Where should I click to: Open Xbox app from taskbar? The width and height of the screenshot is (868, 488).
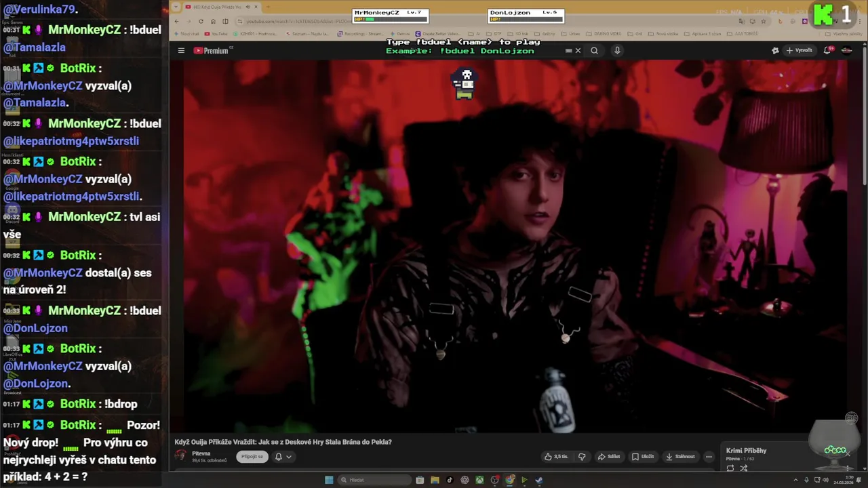pos(479,480)
